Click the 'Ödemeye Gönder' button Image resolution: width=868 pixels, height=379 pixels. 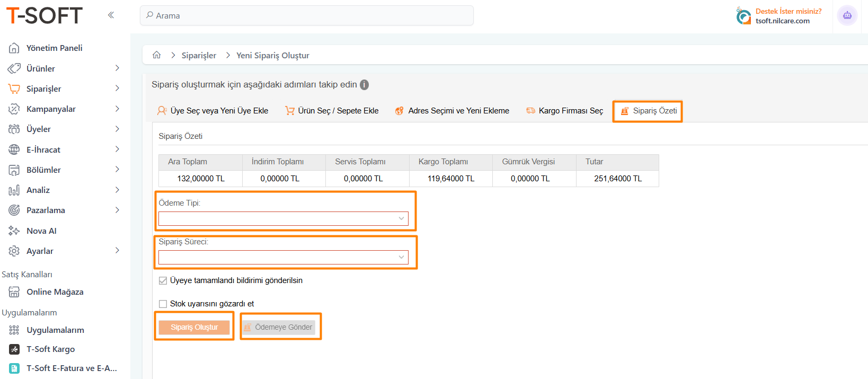coord(278,327)
